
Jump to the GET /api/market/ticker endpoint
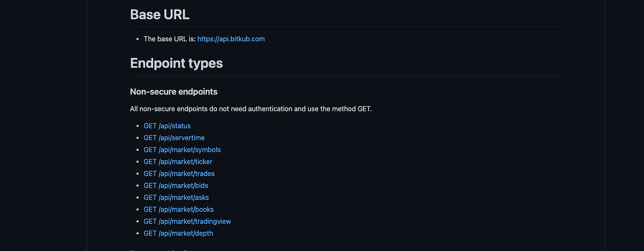pos(178,162)
